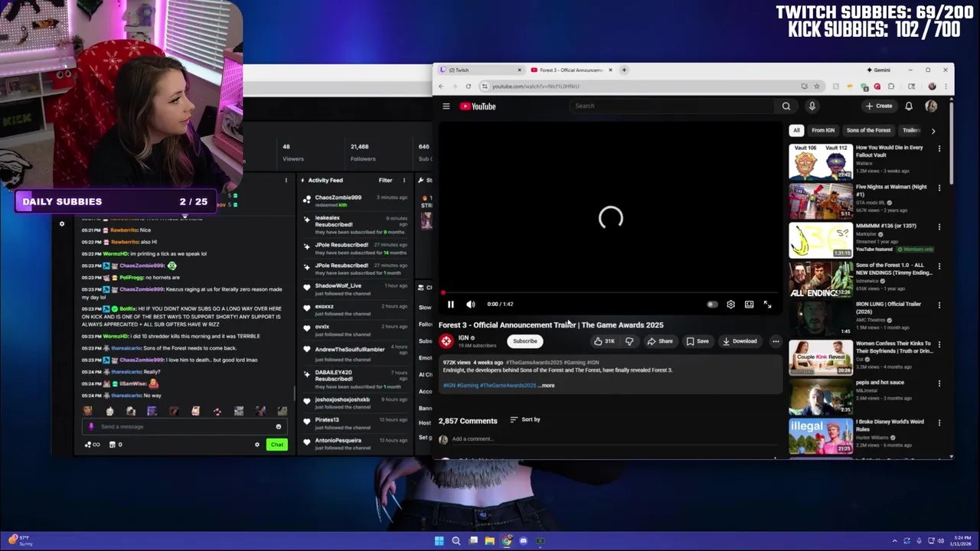Like the video showing 31K likes
Screen dimensions: 980x551
coord(604,341)
